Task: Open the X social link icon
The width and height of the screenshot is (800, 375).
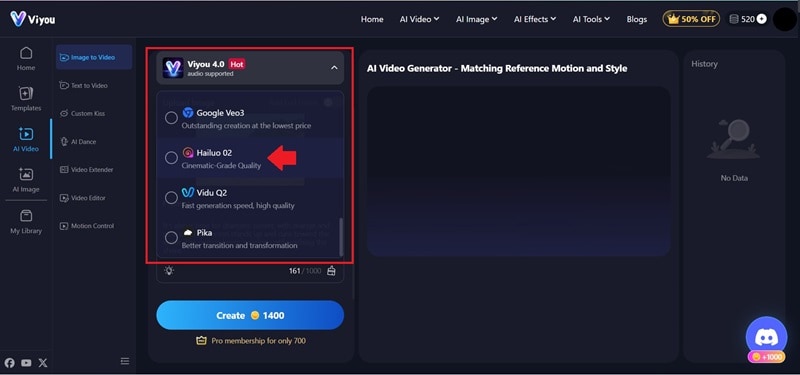Action: coord(43,362)
